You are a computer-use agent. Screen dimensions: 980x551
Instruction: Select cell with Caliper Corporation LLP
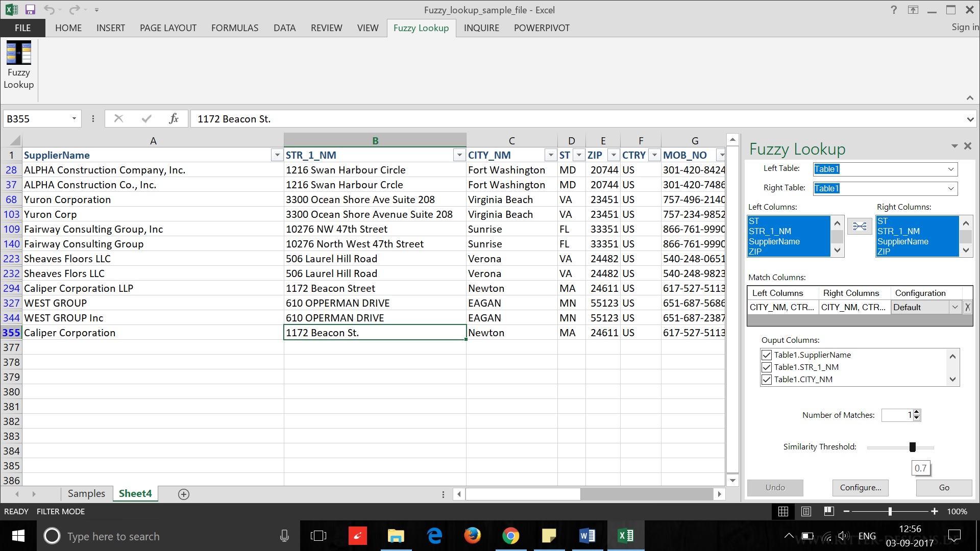click(x=153, y=289)
